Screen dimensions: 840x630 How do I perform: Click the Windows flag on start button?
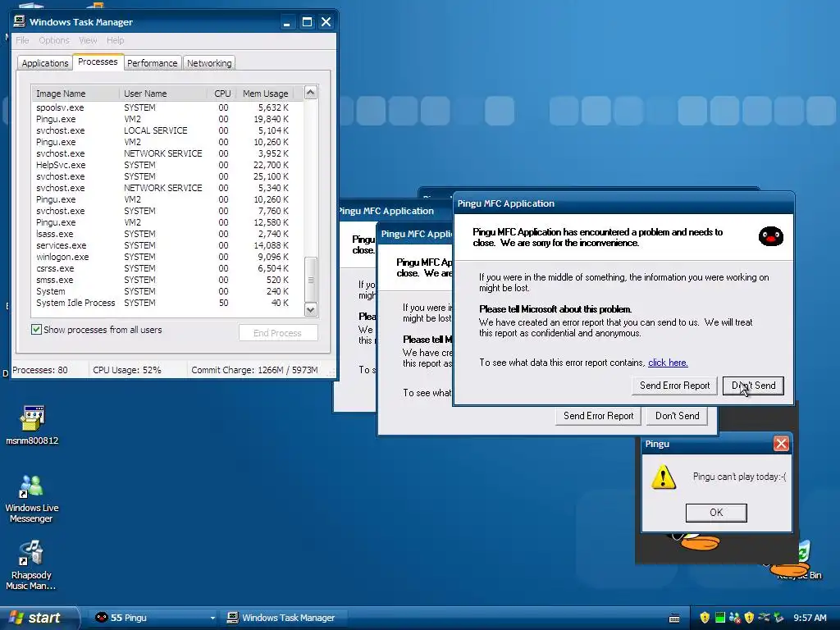16,618
